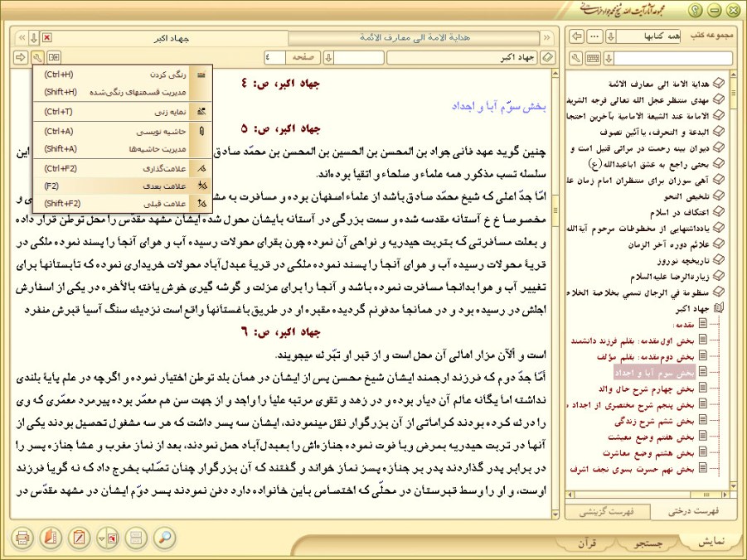Open the down-arrow dropdown next to the red X
Image resolution: width=747 pixels, height=560 pixels.
pos(34,37)
